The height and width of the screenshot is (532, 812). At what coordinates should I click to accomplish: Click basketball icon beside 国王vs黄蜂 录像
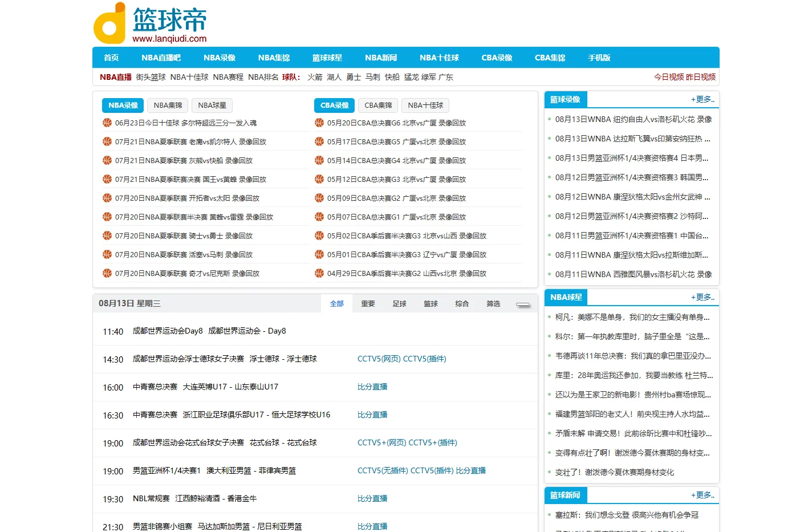point(107,179)
